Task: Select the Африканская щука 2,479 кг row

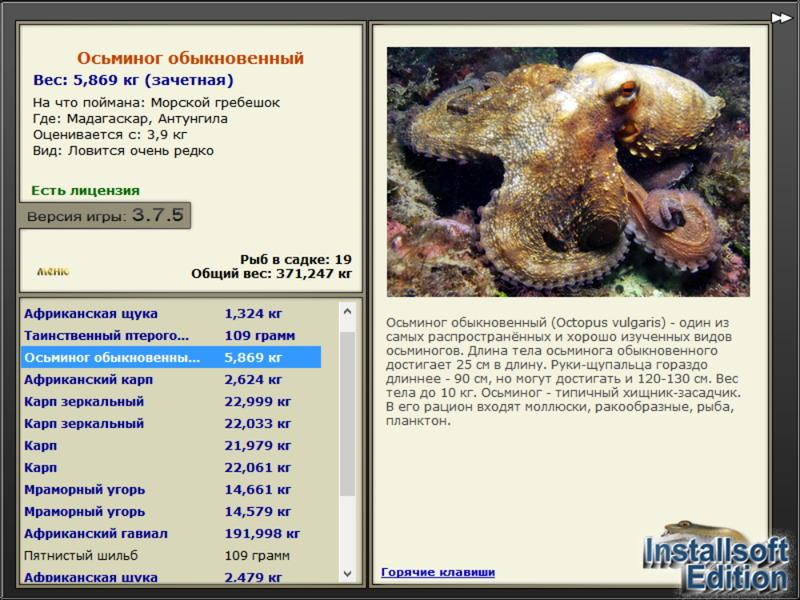Action: [x=171, y=577]
